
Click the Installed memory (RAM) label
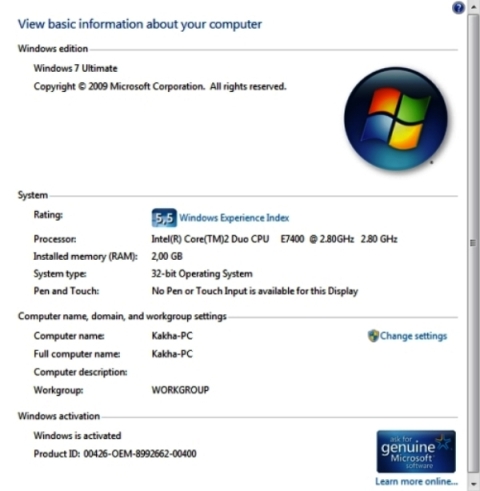(x=86, y=256)
